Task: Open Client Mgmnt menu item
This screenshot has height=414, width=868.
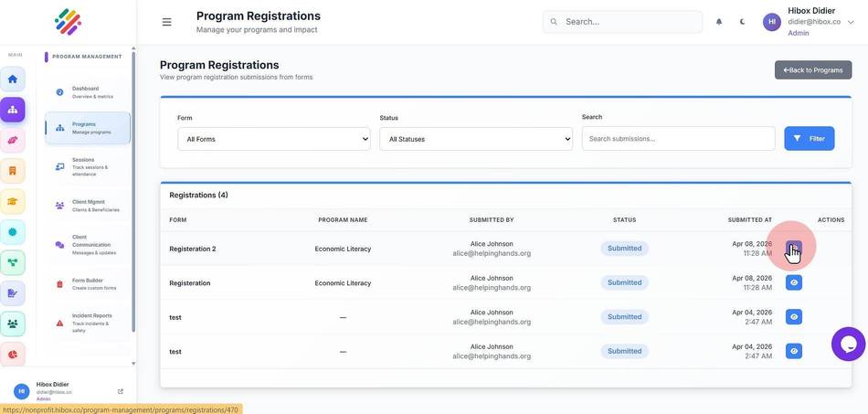Action: (x=88, y=206)
